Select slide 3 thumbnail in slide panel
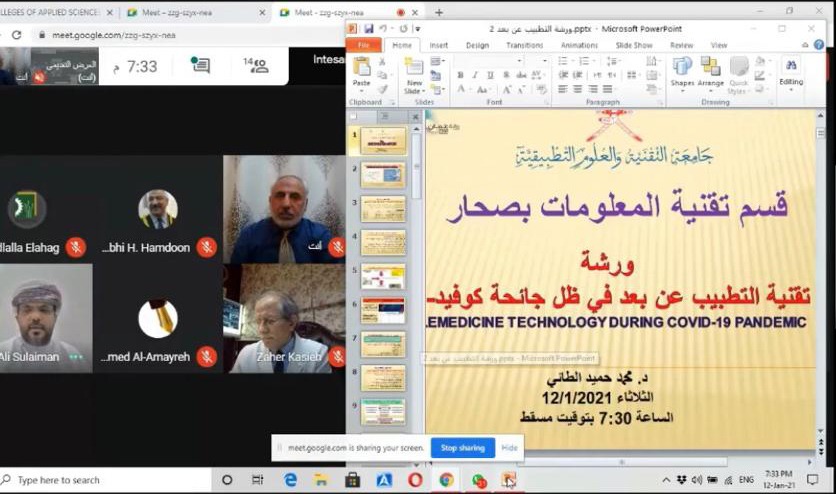Viewport: 836px width, 494px height. tap(382, 209)
